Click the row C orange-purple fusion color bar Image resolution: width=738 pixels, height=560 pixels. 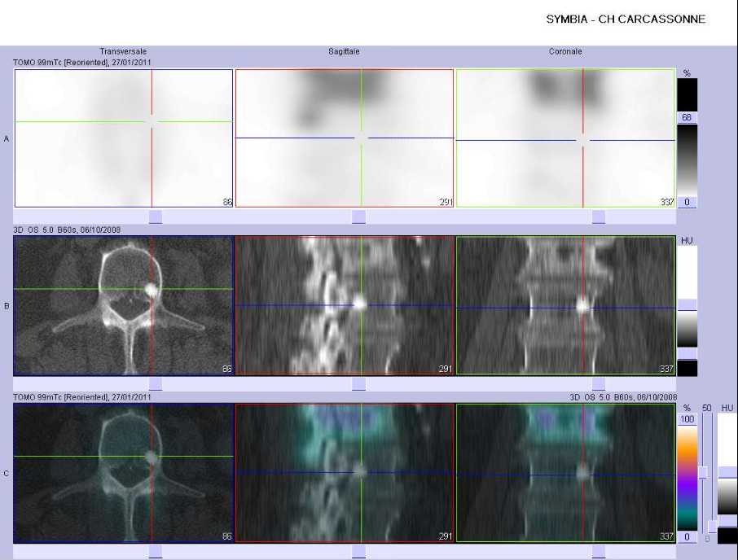pos(687,478)
